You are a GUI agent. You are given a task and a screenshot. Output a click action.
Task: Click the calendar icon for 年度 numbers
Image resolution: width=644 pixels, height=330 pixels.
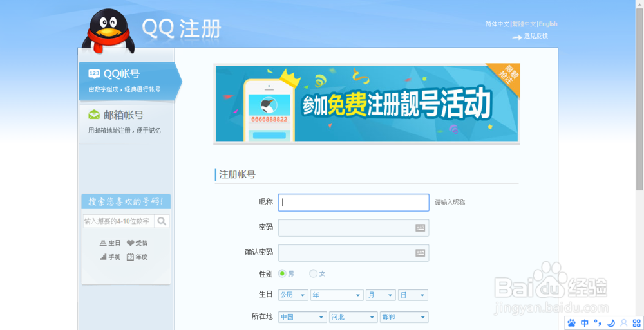click(x=130, y=257)
